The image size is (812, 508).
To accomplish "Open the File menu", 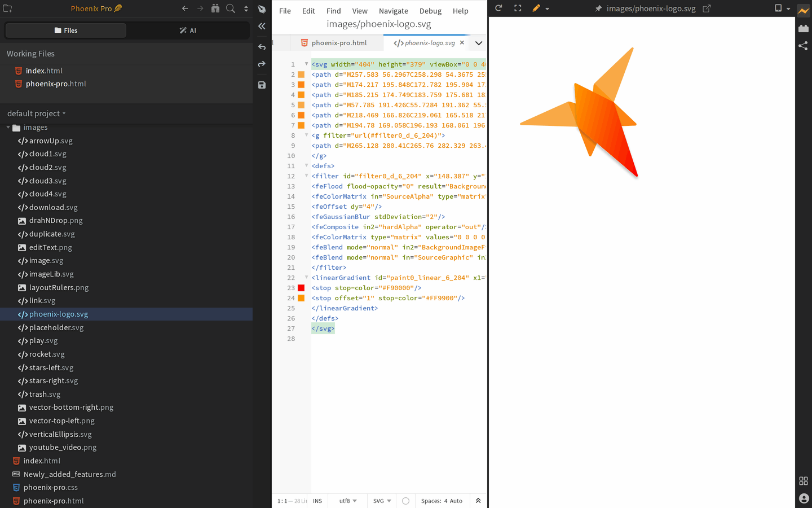I will [285, 11].
